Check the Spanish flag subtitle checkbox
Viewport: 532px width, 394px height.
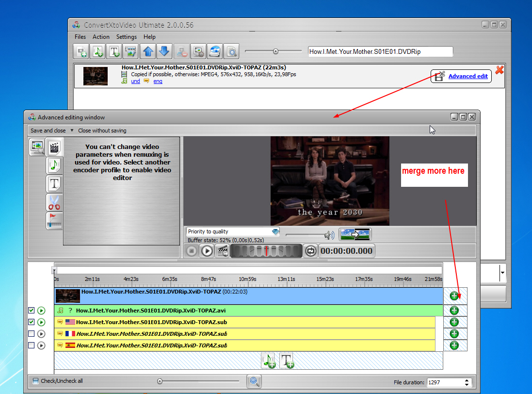(31, 345)
